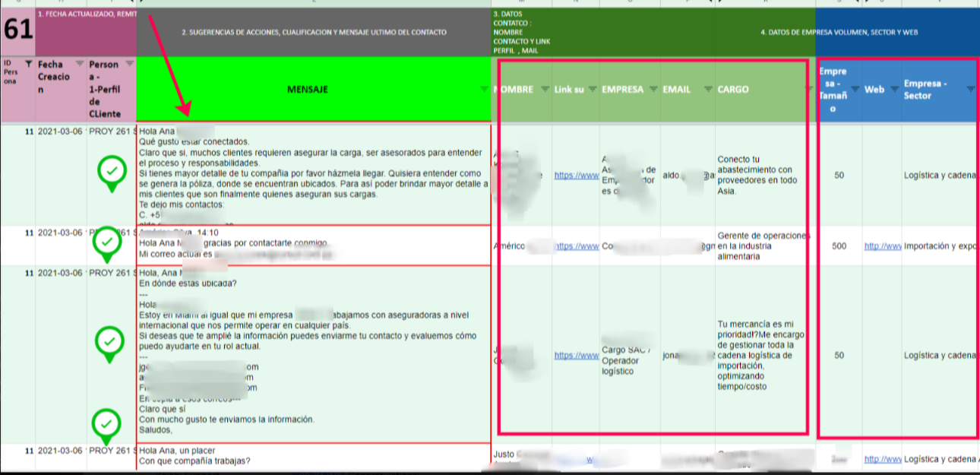Image resolution: width=980 pixels, height=475 pixels.
Task: Open the EMPRESA column filter
Action: [x=653, y=89]
